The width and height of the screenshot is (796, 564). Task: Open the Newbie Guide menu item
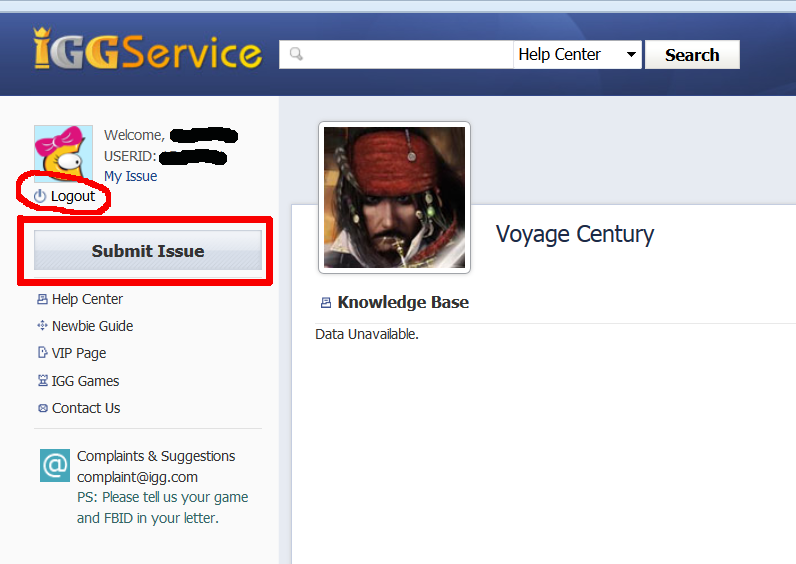pos(92,326)
